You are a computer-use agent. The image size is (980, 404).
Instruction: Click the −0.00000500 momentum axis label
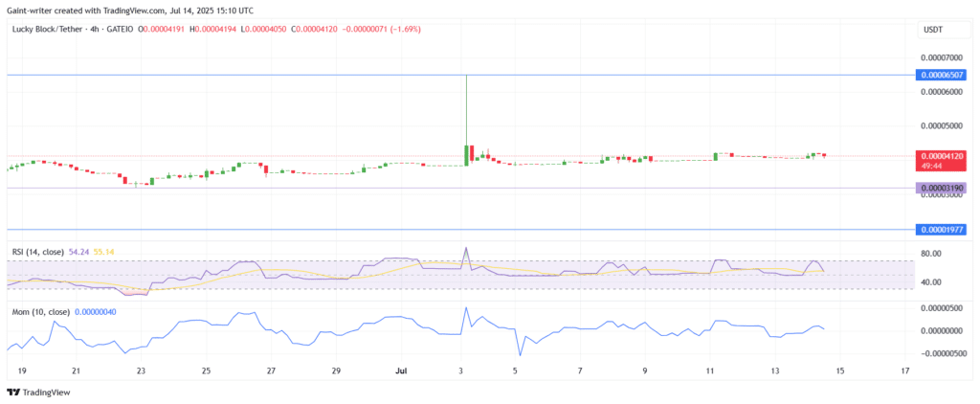pyautogui.click(x=942, y=352)
